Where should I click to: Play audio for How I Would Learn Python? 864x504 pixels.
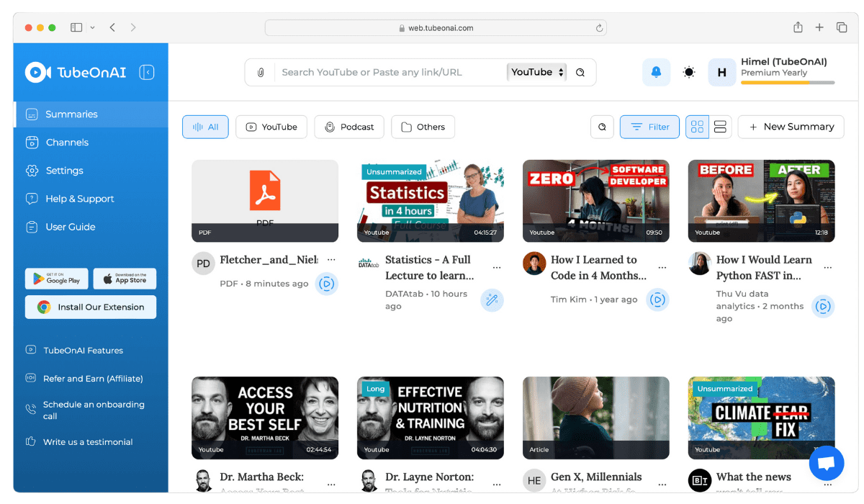[x=823, y=307]
